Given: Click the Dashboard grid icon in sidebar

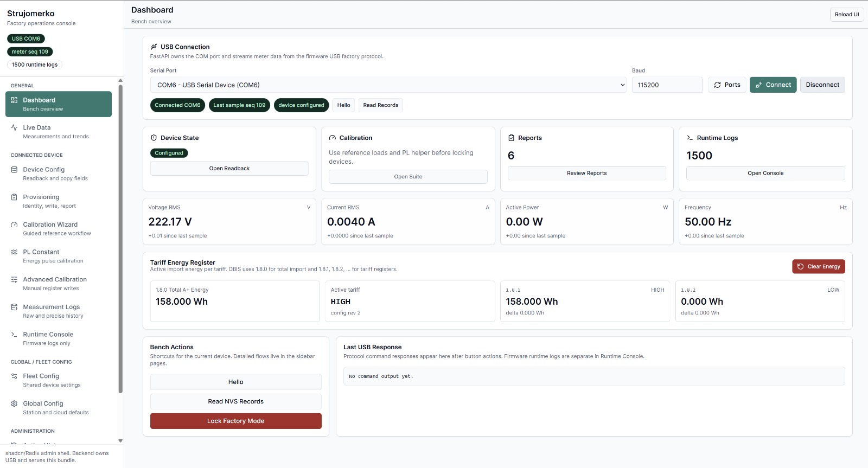Looking at the screenshot, I should click(x=14, y=100).
